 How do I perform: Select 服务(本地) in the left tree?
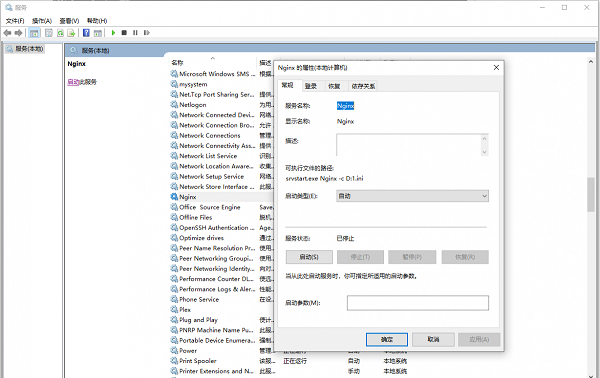coord(25,49)
